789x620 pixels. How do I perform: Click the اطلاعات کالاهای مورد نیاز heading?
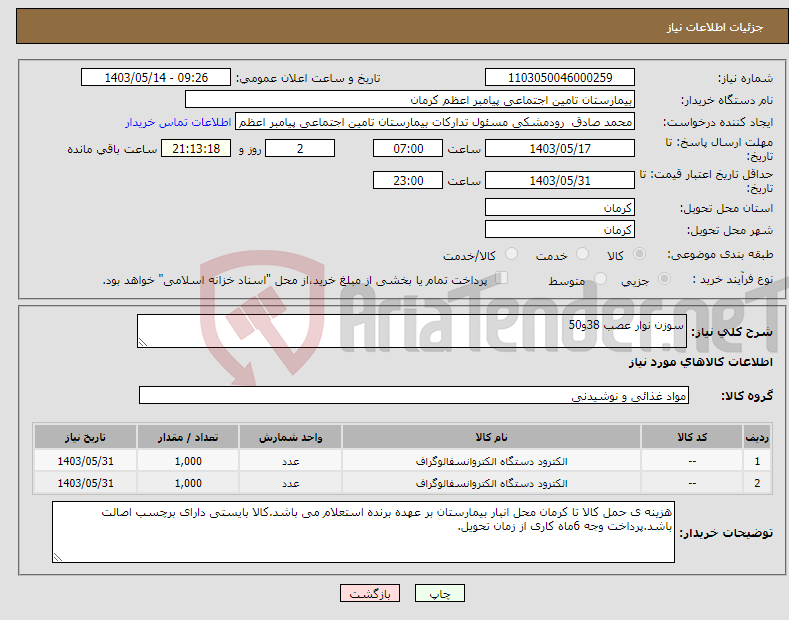pyautogui.click(x=700, y=362)
